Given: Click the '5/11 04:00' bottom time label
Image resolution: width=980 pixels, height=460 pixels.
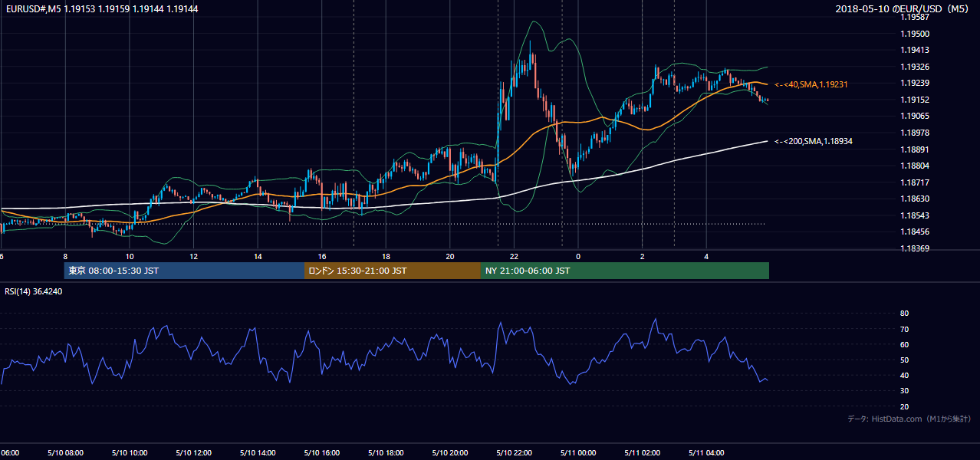Looking at the screenshot, I should click(706, 453).
